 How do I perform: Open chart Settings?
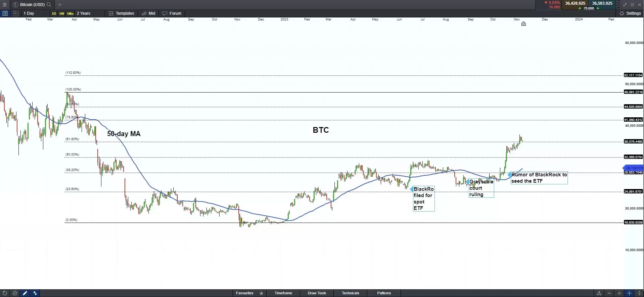point(630,13)
